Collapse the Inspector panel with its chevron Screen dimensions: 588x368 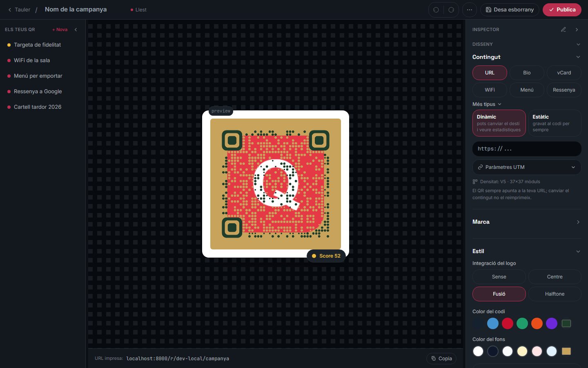(x=577, y=29)
